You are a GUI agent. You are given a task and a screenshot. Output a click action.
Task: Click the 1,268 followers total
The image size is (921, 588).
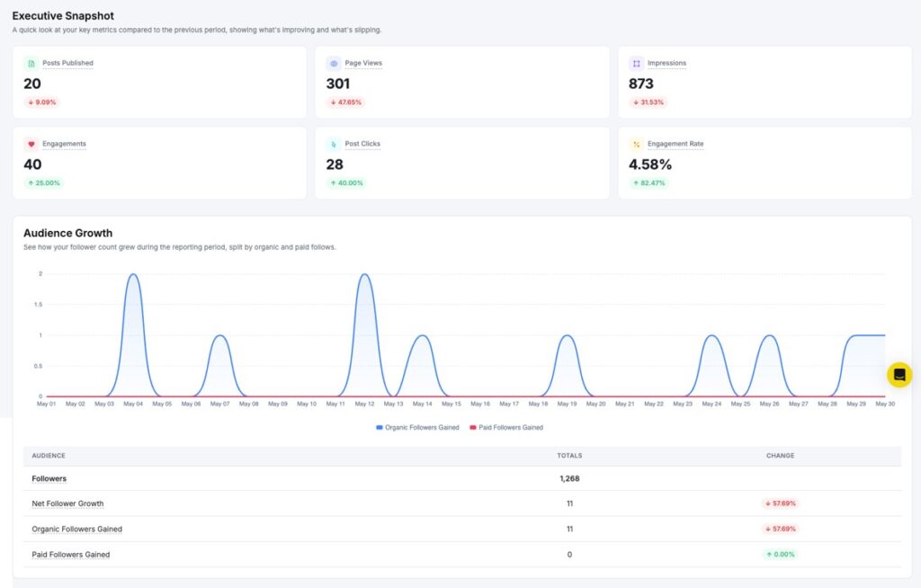(x=569, y=478)
